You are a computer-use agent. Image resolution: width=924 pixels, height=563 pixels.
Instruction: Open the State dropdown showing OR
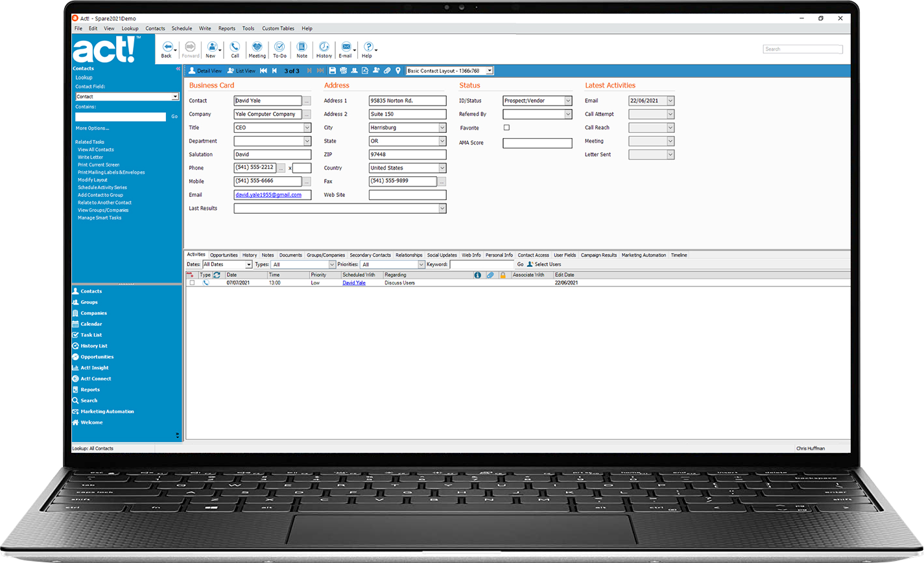442,141
